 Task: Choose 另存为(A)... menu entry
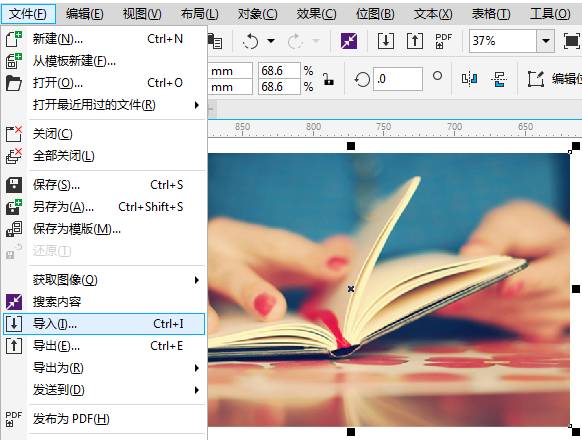point(104,206)
